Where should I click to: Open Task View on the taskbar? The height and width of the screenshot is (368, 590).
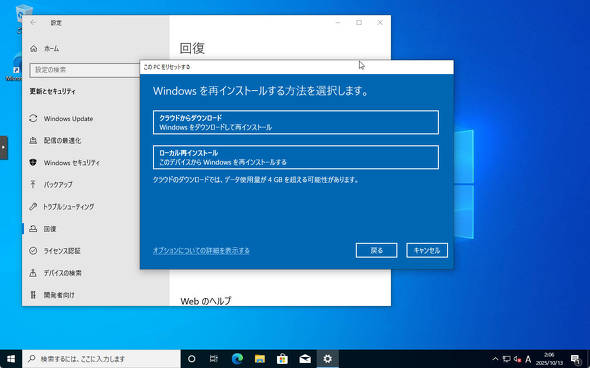pos(214,359)
